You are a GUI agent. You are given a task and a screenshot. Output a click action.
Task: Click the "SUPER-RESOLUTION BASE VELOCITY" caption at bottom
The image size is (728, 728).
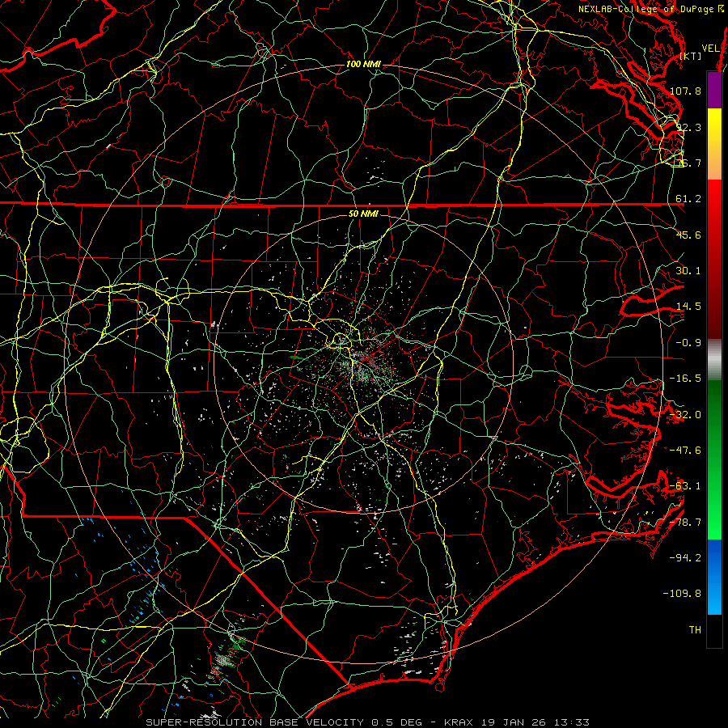256,722
